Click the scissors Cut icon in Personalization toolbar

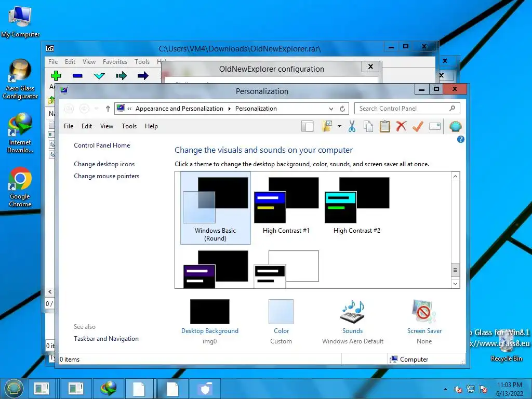click(x=352, y=127)
